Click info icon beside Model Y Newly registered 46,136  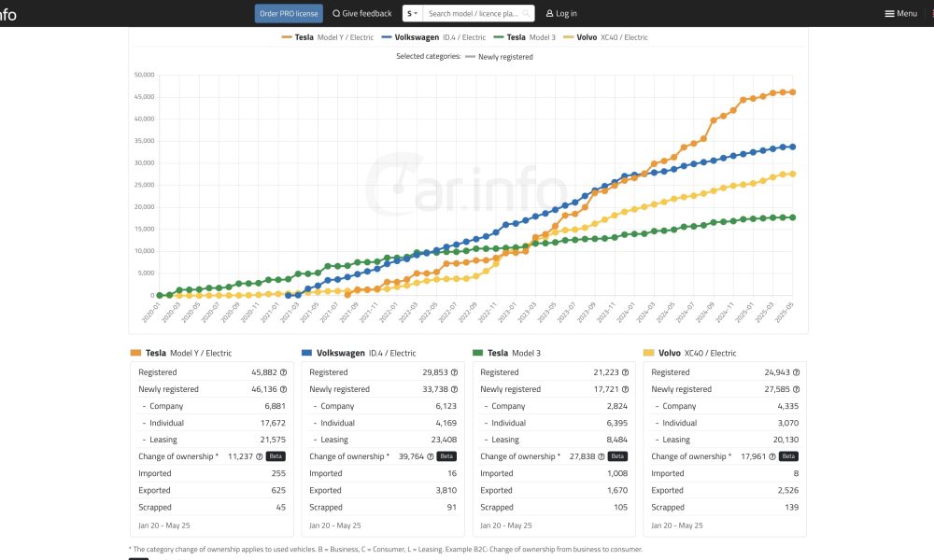[284, 389]
